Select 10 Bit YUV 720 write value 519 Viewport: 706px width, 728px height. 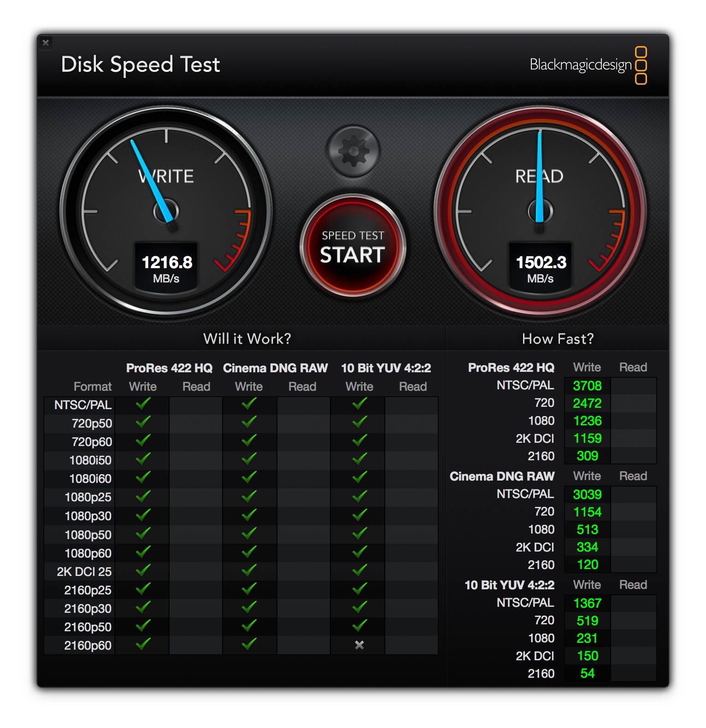click(588, 621)
